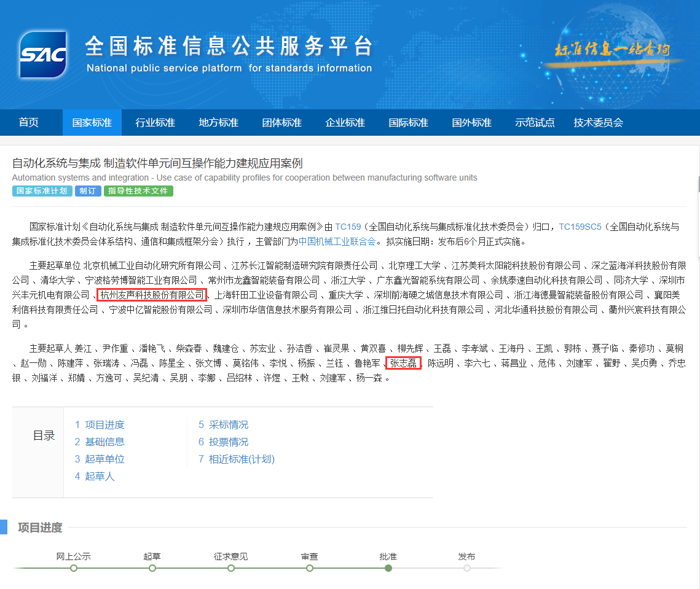The height and width of the screenshot is (589, 700).
Task: Click the page vertical scrollbar
Action: (698, 184)
